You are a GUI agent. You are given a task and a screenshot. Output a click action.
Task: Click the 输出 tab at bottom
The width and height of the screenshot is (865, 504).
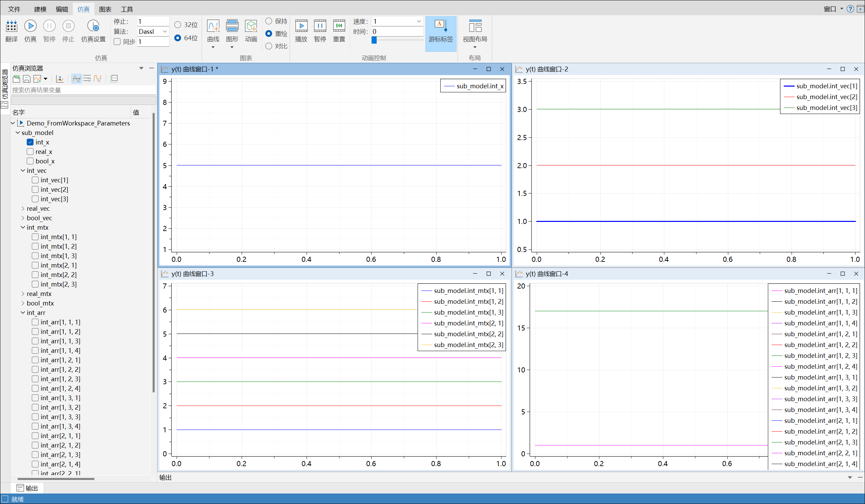[27, 488]
